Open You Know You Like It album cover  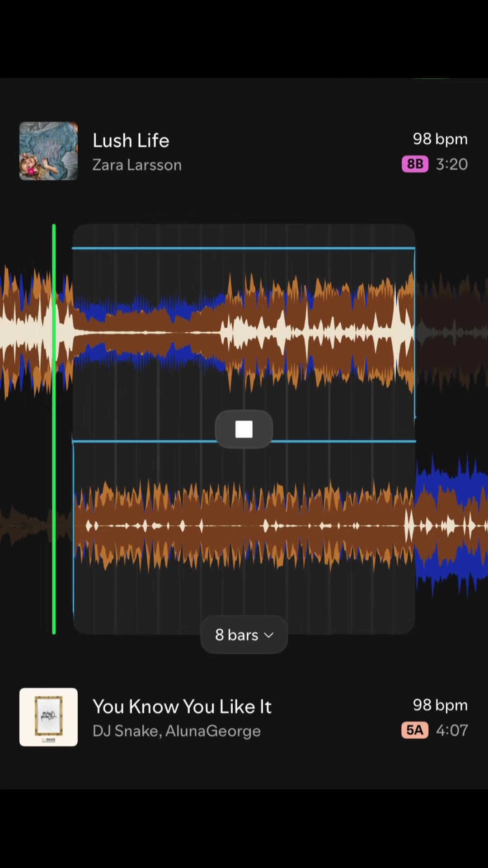click(x=48, y=717)
